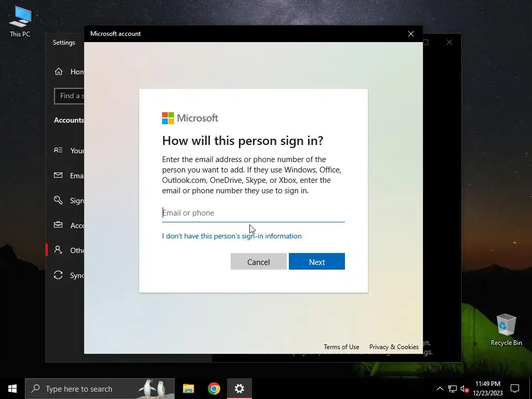Click the muted volume tray icon

[464, 389]
